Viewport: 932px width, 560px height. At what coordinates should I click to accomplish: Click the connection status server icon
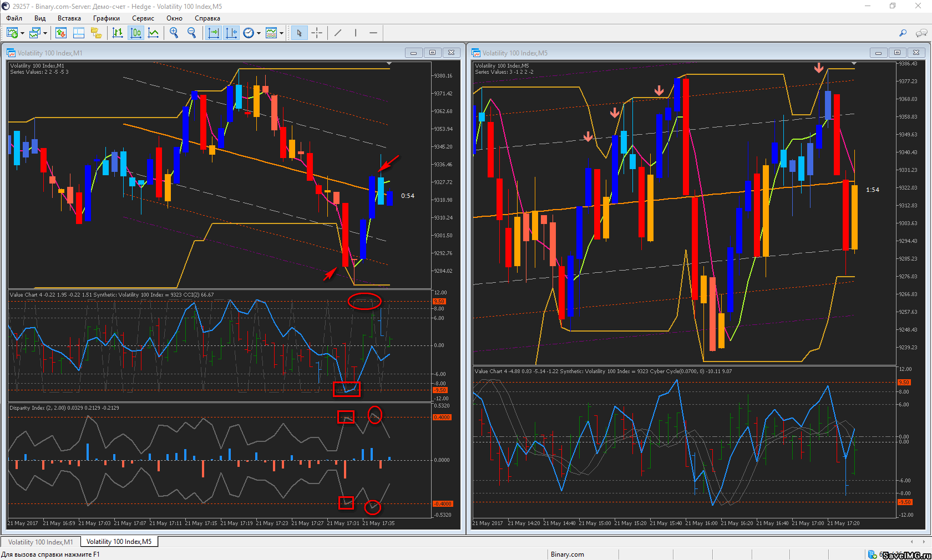pyautogui.click(x=873, y=554)
